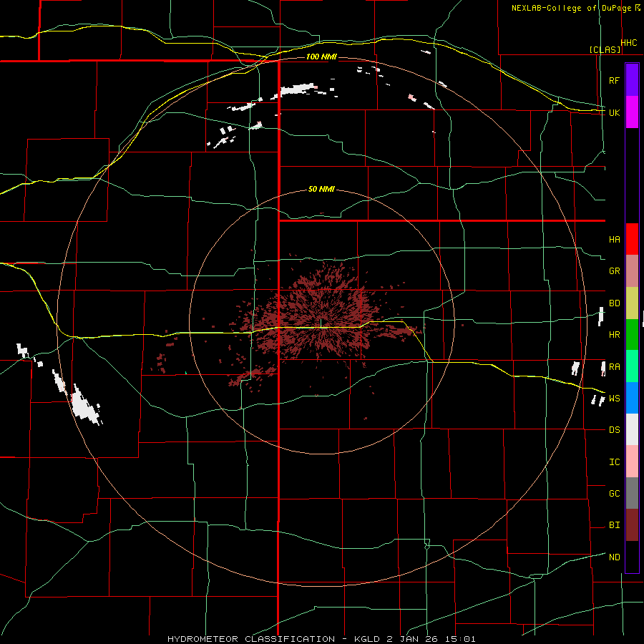Click the '100 NMI' range ring label
Screen dimensions: 644x644
pyautogui.click(x=321, y=57)
